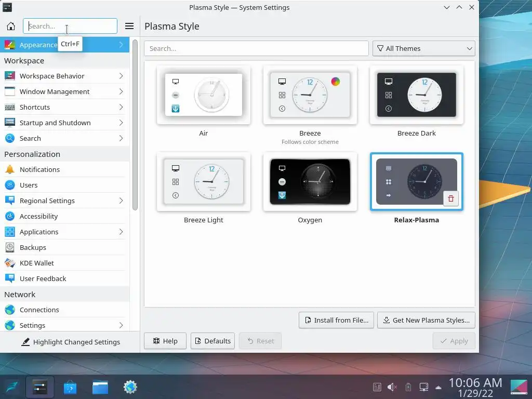Click the Users icon
Viewport: 532px width, 399px height.
[x=10, y=185]
